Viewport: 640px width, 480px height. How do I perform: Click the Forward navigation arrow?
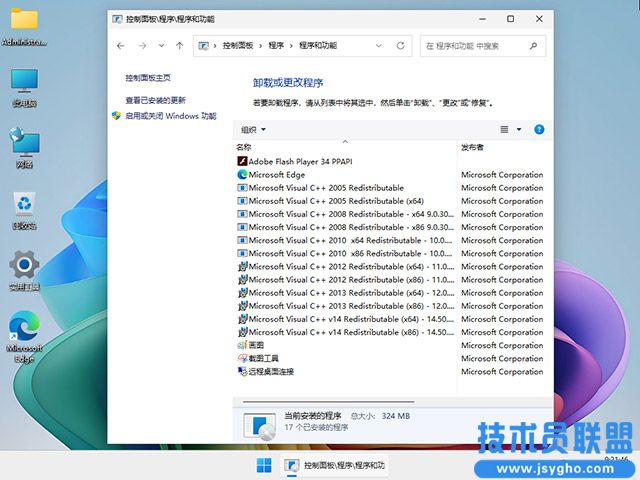click(x=142, y=46)
